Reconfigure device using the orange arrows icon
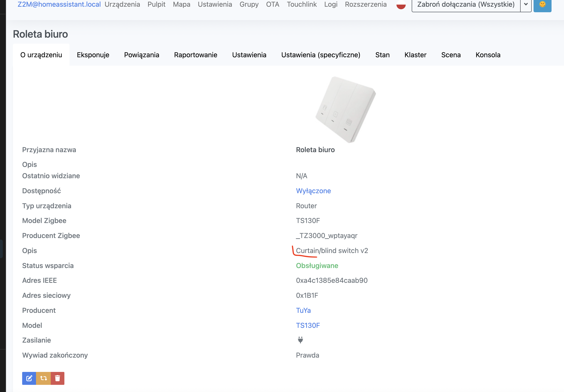564x392 pixels. click(x=43, y=378)
